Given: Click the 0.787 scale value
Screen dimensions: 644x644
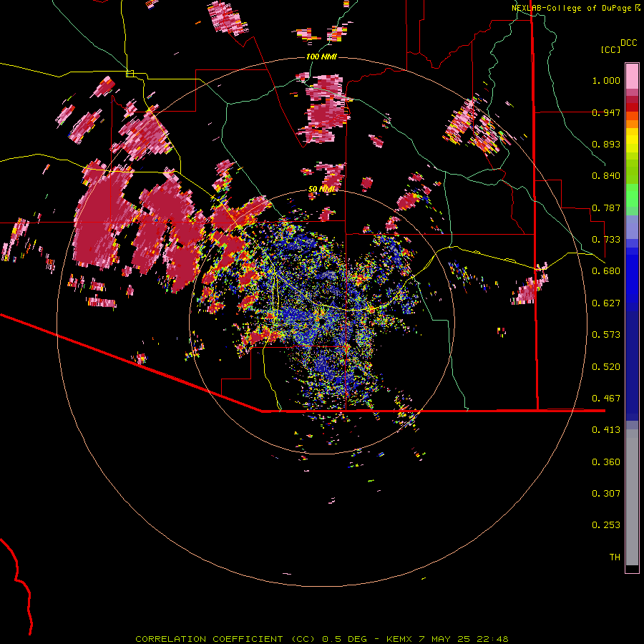Looking at the screenshot, I should [x=606, y=208].
